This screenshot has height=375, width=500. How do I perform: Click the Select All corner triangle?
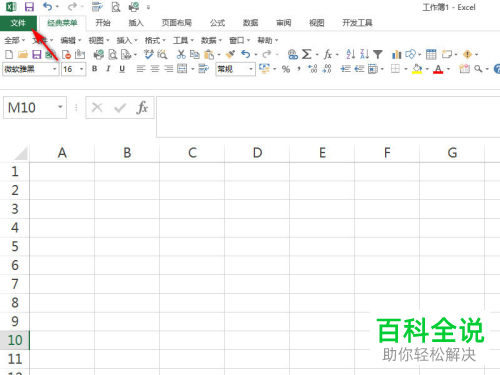tap(21, 153)
